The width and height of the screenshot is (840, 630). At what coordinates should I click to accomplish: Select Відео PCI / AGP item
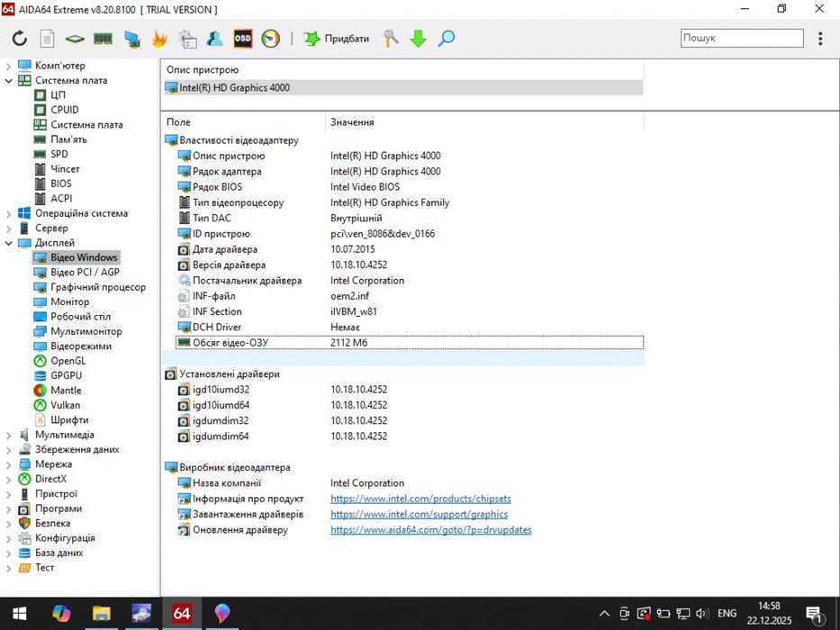85,272
